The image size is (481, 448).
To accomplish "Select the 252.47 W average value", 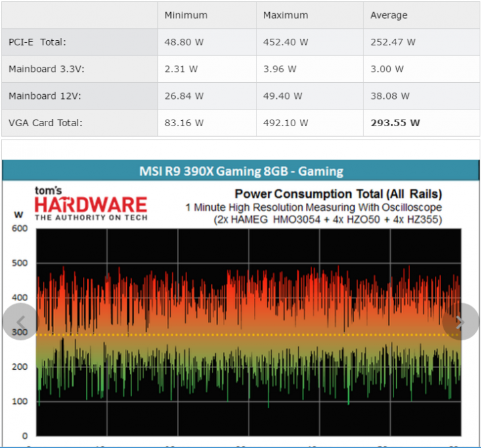I will pos(393,42).
